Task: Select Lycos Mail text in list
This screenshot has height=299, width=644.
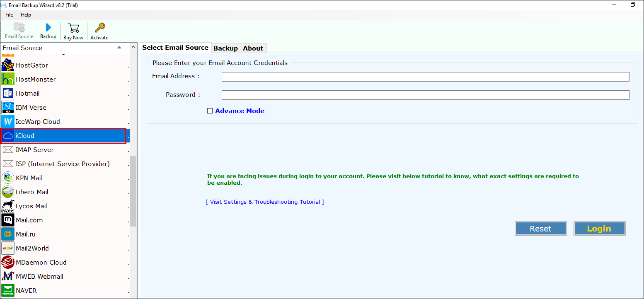Action: point(31,206)
